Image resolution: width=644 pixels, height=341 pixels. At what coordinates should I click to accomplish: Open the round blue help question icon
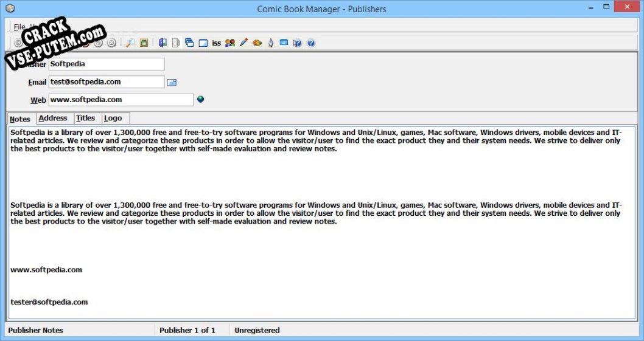click(x=311, y=43)
